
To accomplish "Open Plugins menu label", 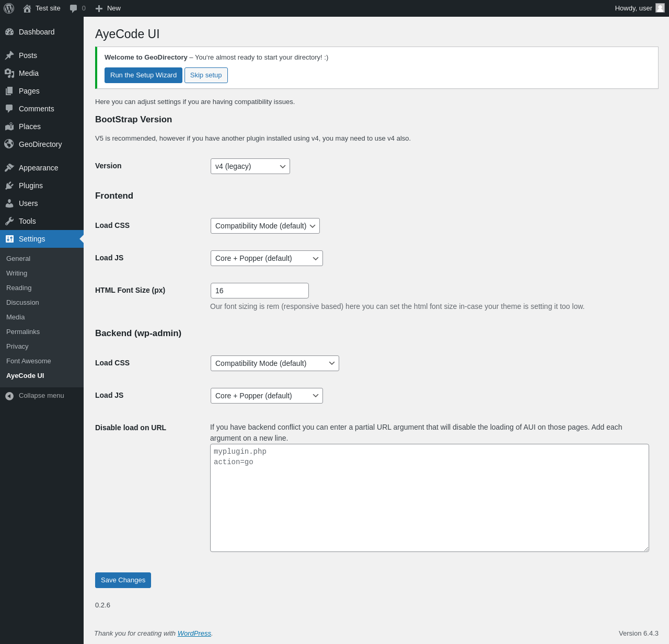I will 31,186.
